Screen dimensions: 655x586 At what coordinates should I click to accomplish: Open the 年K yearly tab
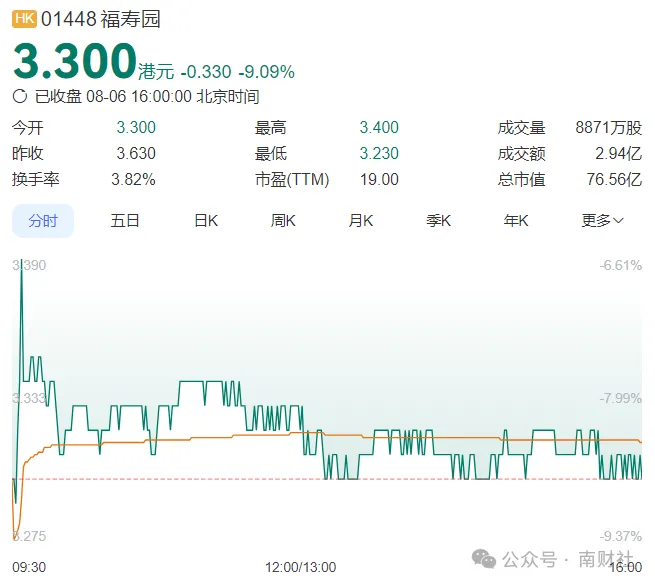tap(515, 221)
